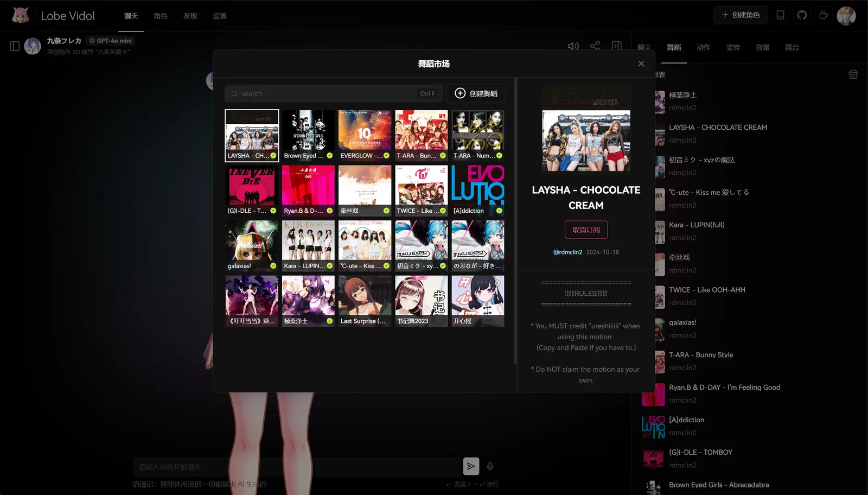This screenshot has height=495, width=868.
Task: Select the T-ARA - Bun... dance card
Action: (x=422, y=136)
